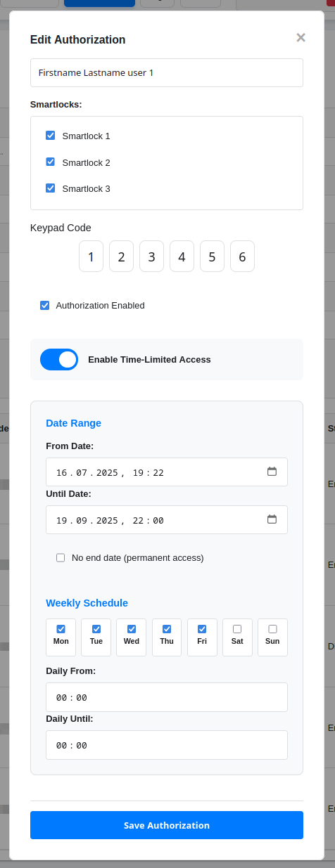The height and width of the screenshot is (868, 335).
Task: Select keypad code digit box 3
Action: pos(151,257)
